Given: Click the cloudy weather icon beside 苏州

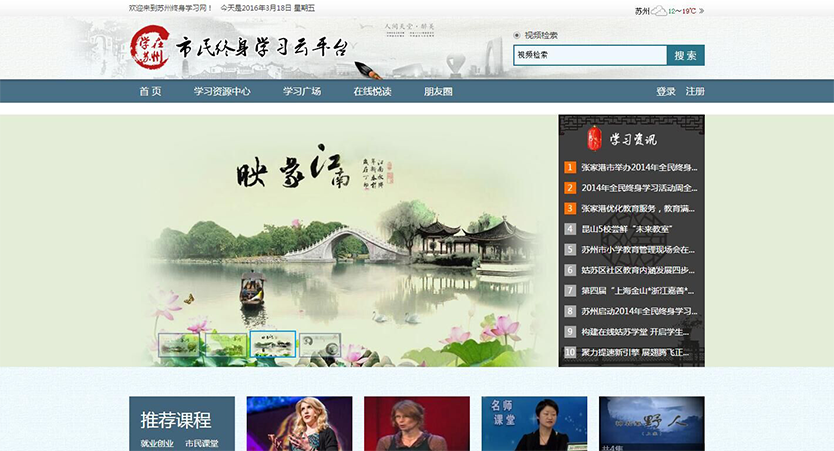Looking at the screenshot, I should pyautogui.click(x=659, y=11).
